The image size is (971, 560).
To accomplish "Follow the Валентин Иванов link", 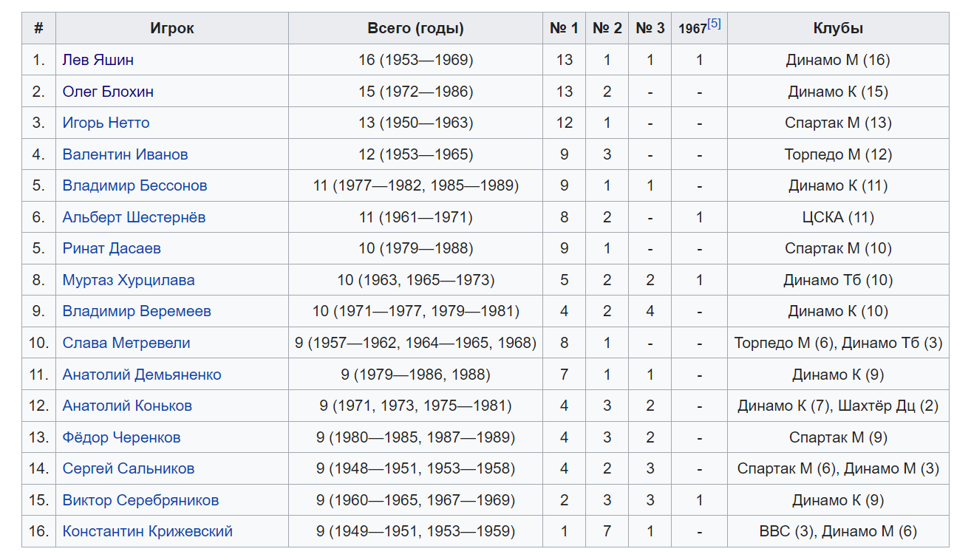I will click(125, 154).
